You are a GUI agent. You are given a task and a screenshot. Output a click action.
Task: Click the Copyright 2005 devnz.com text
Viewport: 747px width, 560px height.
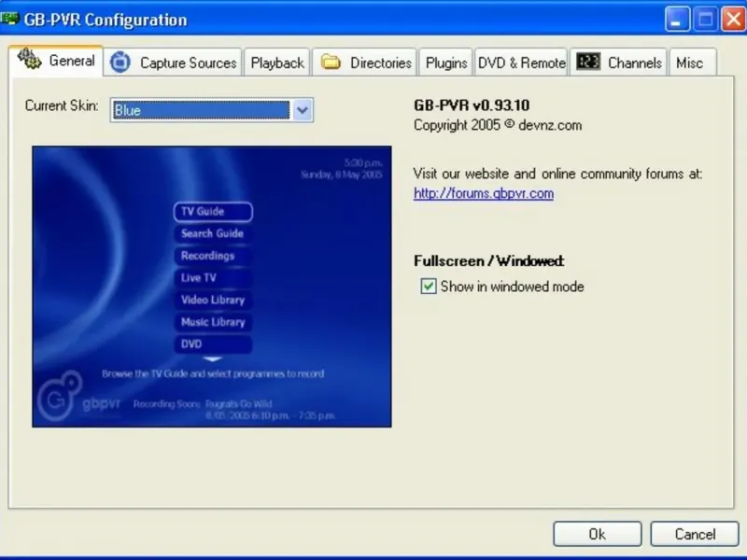[x=498, y=125]
